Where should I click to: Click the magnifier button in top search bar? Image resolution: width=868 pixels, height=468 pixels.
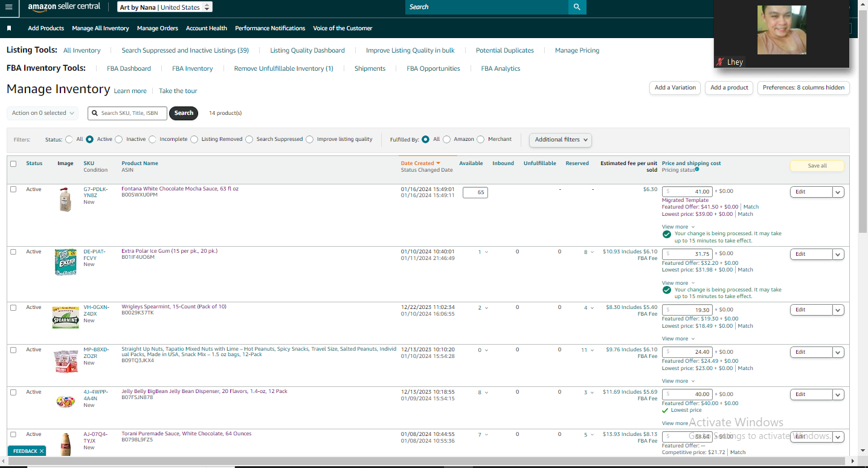[x=577, y=7]
